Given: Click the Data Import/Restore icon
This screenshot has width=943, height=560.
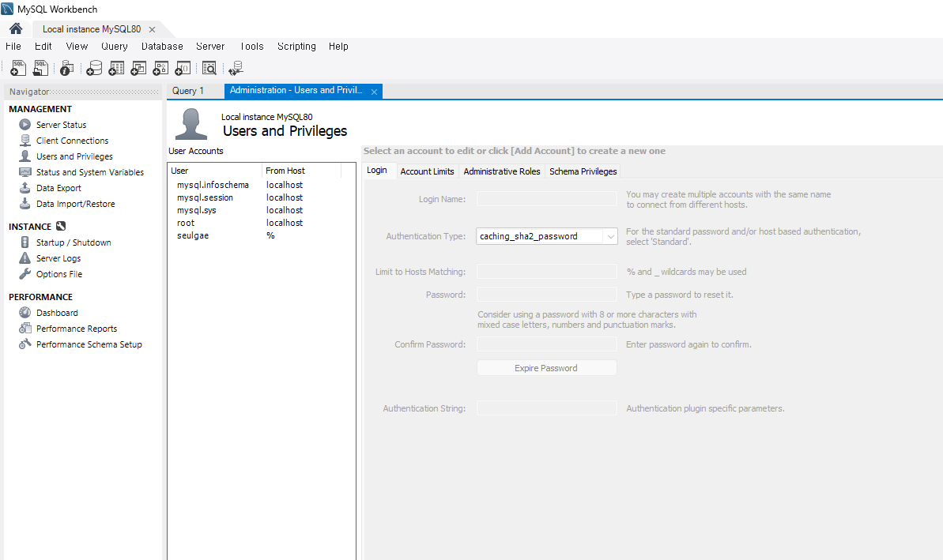Looking at the screenshot, I should 25,204.
